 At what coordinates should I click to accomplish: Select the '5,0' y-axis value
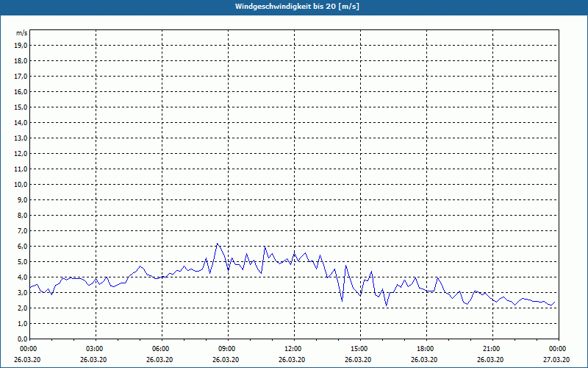(x=22, y=262)
